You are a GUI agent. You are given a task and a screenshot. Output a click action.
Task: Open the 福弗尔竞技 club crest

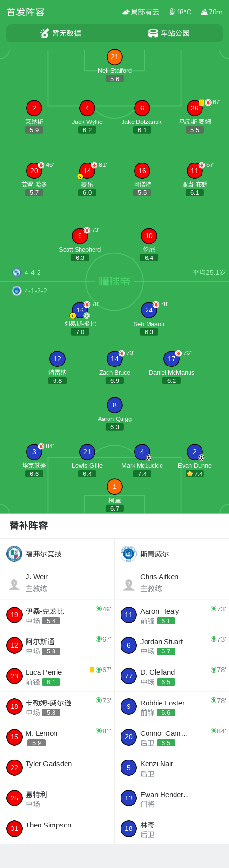pos(14,554)
